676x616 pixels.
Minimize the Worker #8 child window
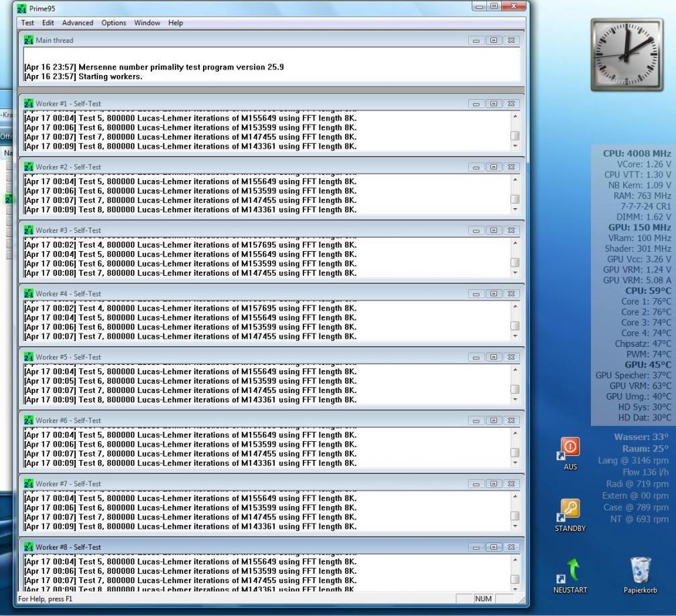[x=476, y=546]
